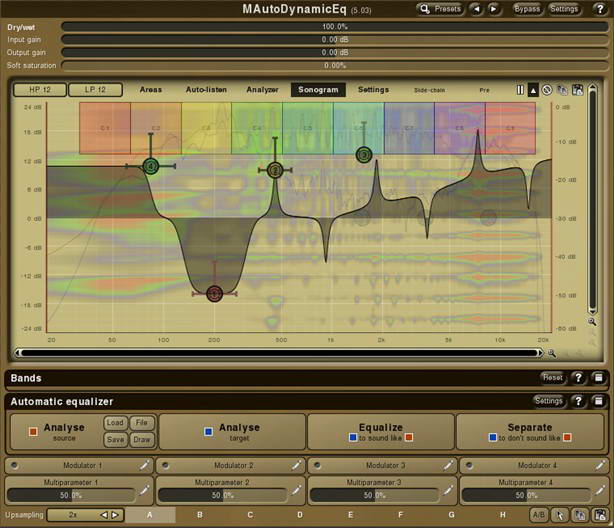Image resolution: width=614 pixels, height=528 pixels.
Task: Enable the HP 12 high-pass filter
Action: pos(42,90)
